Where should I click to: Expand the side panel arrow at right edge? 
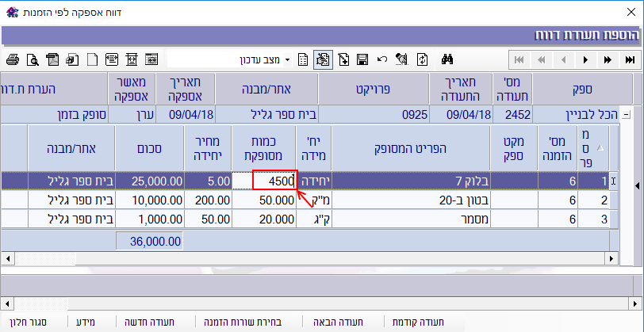pos(638,185)
